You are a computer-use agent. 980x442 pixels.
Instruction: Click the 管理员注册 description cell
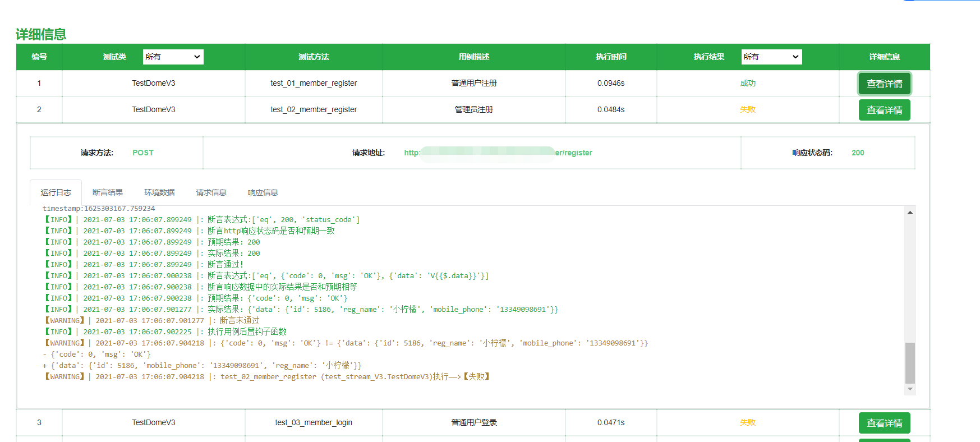474,109
